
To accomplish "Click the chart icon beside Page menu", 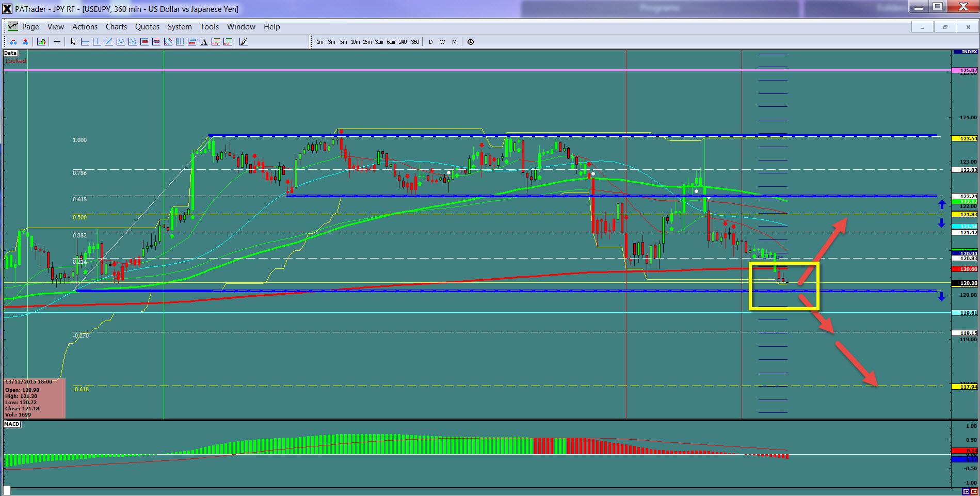I will pyautogui.click(x=12, y=26).
